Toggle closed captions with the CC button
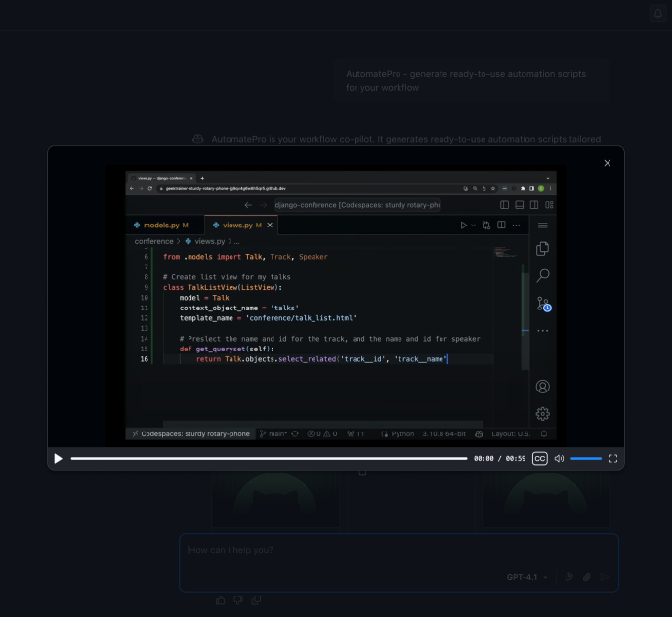672x617 pixels. point(539,458)
